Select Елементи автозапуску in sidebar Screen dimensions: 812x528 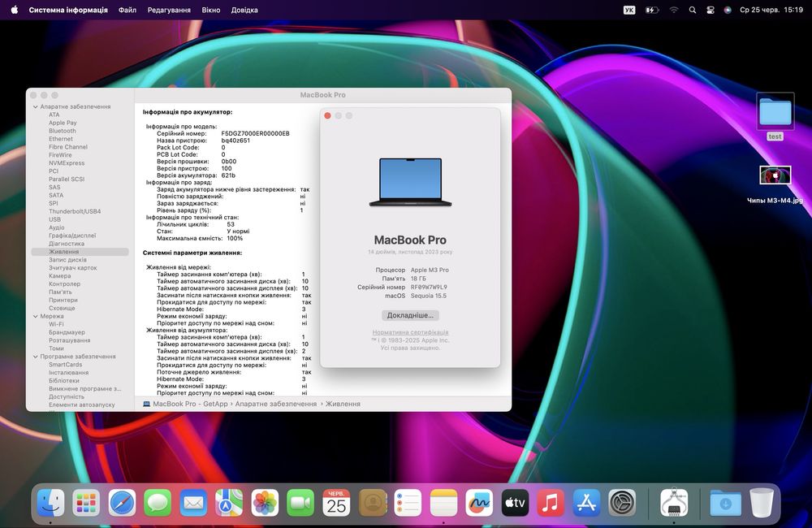(82, 405)
